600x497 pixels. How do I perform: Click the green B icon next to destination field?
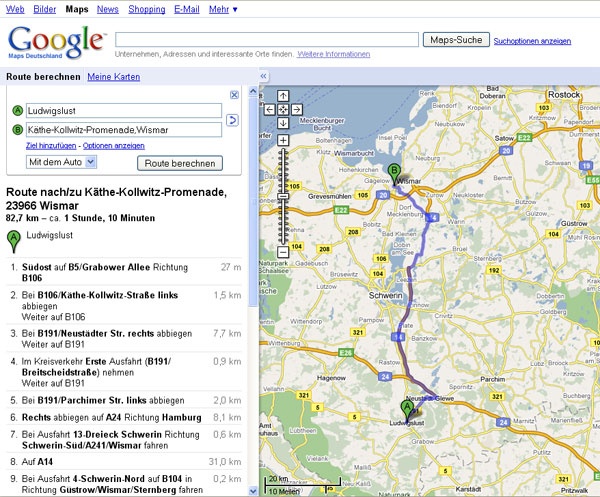click(x=17, y=130)
